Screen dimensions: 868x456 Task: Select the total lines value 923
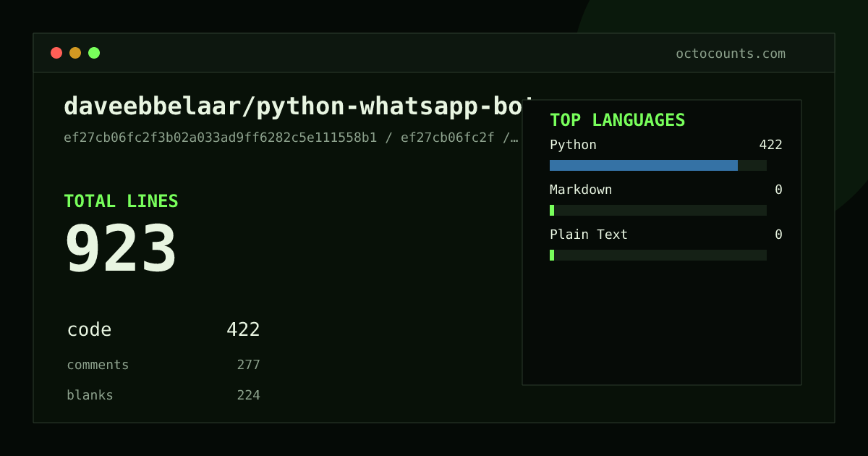point(121,249)
